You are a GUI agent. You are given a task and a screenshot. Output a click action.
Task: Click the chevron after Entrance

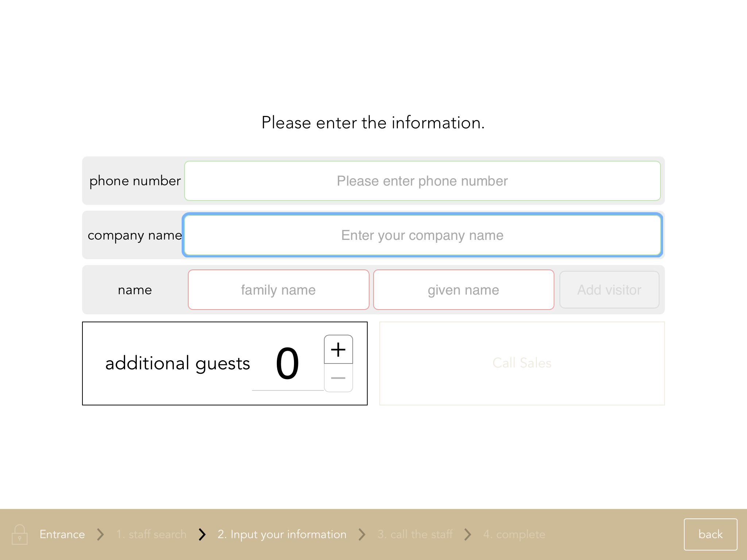click(x=100, y=534)
